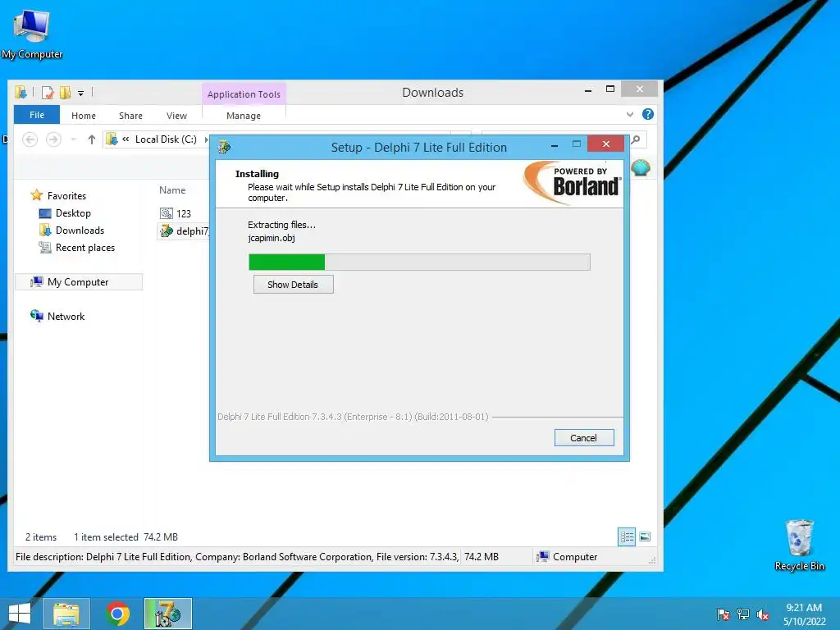This screenshot has height=630, width=840.
Task: Open Customize Quick Access Toolbar dropdown
Action: (80, 94)
